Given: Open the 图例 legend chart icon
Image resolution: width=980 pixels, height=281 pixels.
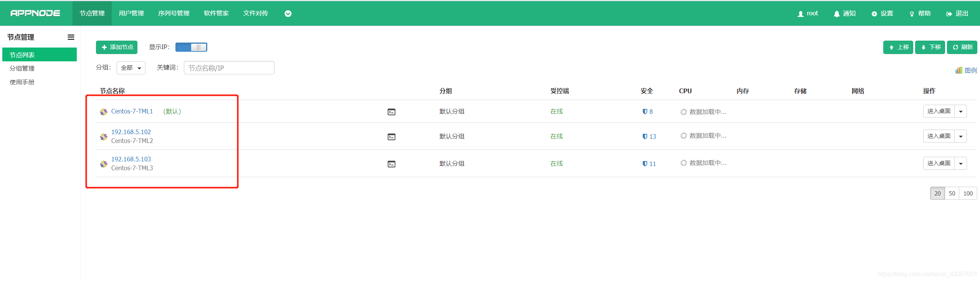Looking at the screenshot, I should point(966,70).
